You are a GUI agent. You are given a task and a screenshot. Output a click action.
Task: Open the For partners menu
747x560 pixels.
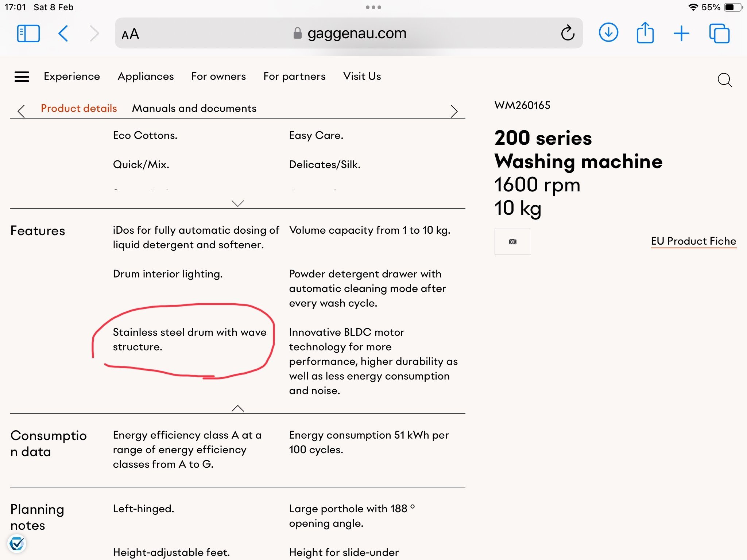click(294, 76)
